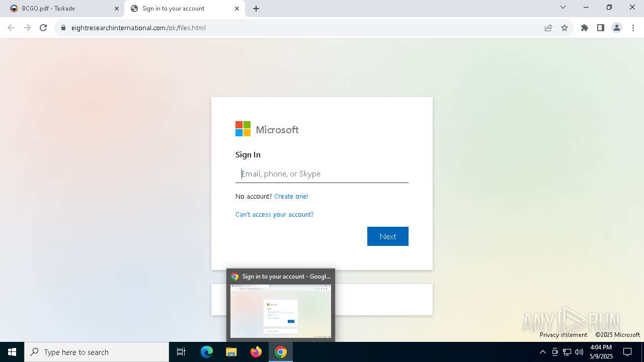Viewport: 644px width, 362px height.
Task: Open the volume speaker icon
Action: tap(579, 352)
